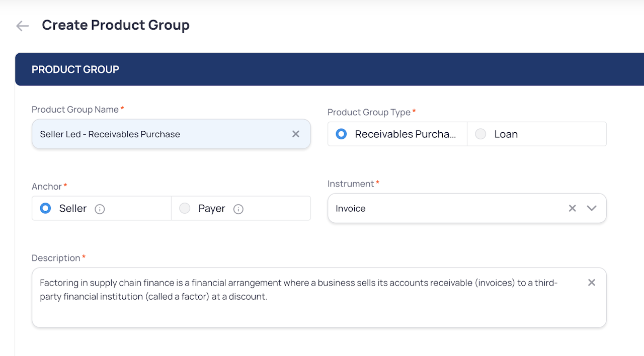
Task: Click the Anchor field label
Action: coord(47,187)
